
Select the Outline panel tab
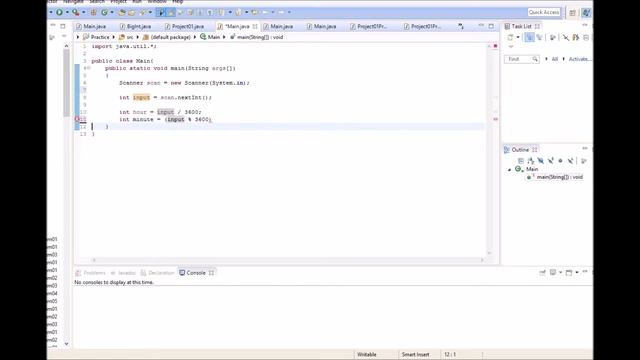pos(520,150)
